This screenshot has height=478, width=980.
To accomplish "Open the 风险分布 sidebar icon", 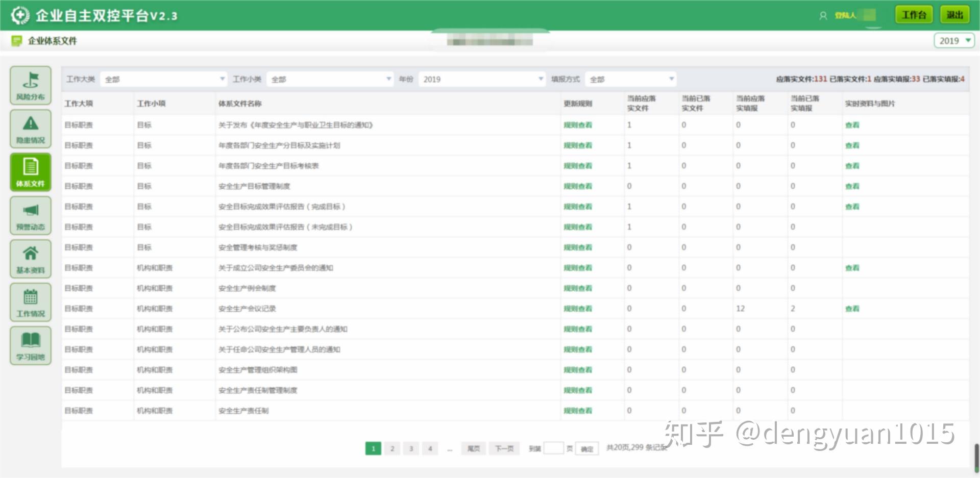I will 31,86.
